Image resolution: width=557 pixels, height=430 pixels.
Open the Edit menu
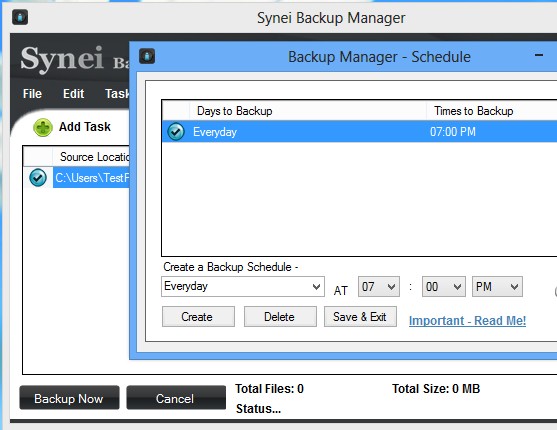tap(74, 94)
